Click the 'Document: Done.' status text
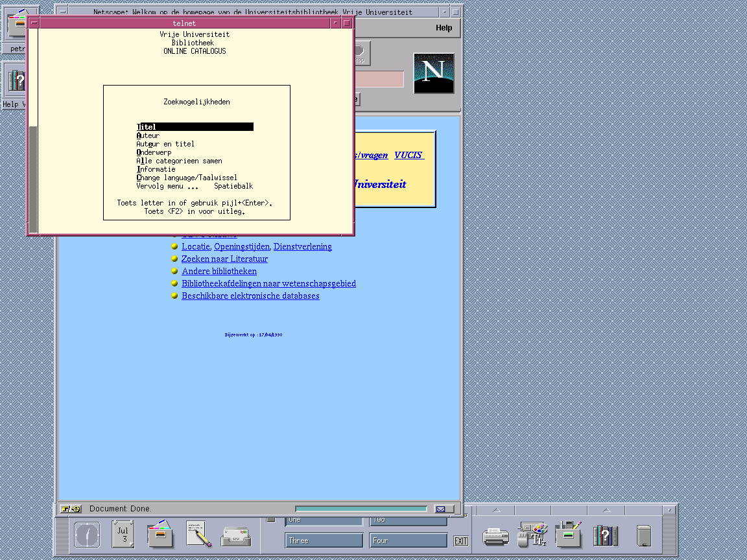Viewport: 747px width, 560px height. (x=121, y=509)
